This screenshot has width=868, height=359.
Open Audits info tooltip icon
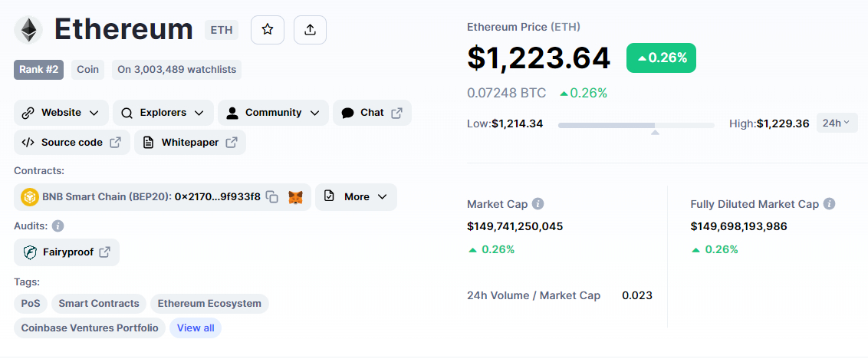click(x=58, y=226)
